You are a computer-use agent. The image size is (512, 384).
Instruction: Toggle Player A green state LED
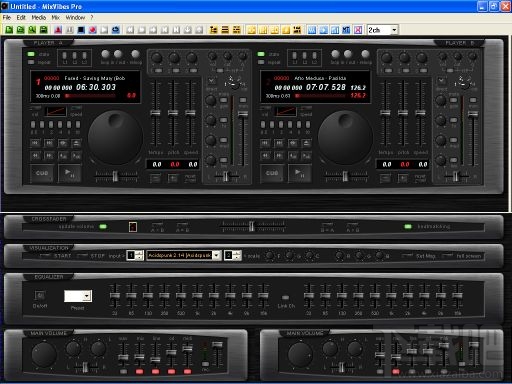click(x=31, y=54)
